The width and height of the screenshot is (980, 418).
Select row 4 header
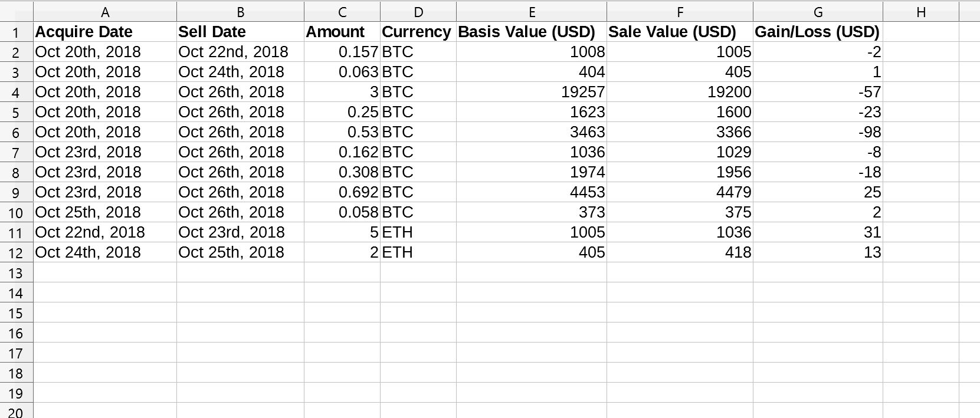17,92
